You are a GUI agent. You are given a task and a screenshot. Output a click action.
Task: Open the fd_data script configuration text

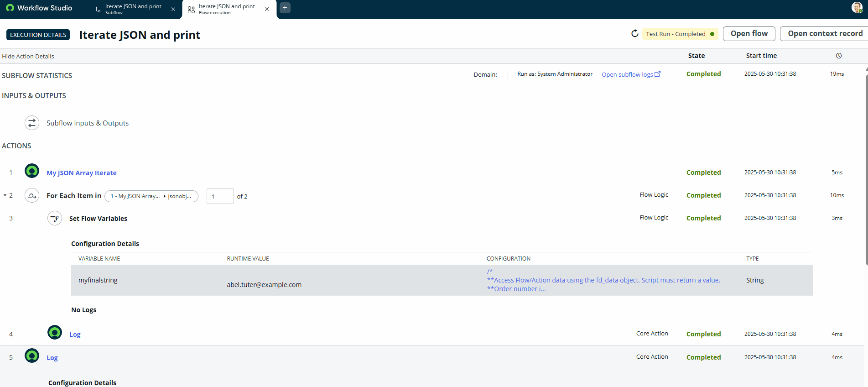pos(603,280)
